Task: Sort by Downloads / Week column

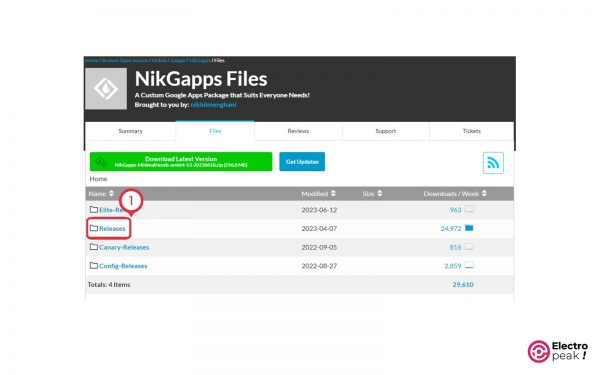Action: click(x=455, y=194)
